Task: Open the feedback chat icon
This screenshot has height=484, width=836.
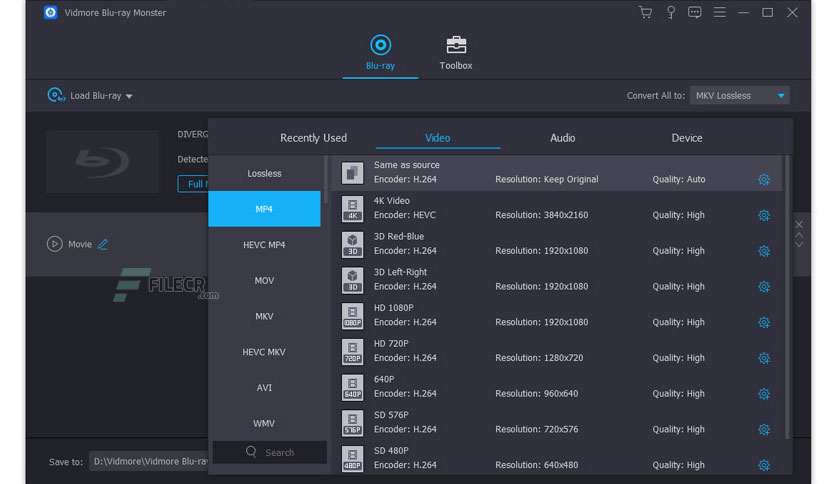Action: pyautogui.click(x=694, y=12)
